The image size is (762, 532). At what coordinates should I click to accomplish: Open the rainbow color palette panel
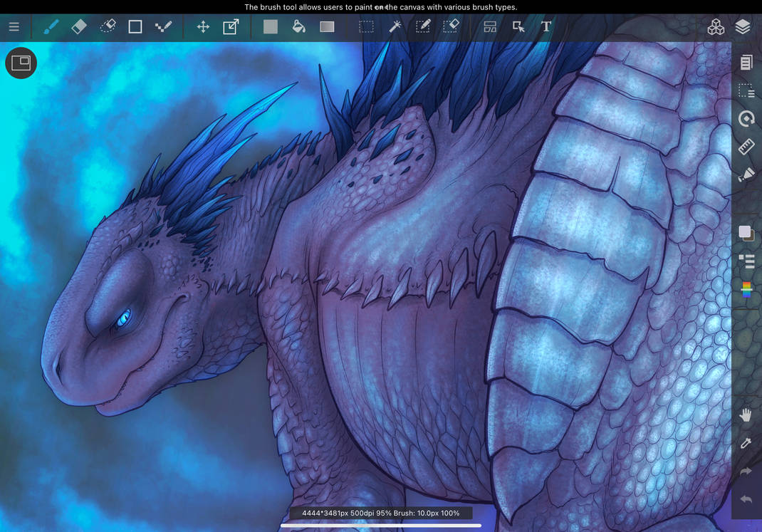click(746, 289)
